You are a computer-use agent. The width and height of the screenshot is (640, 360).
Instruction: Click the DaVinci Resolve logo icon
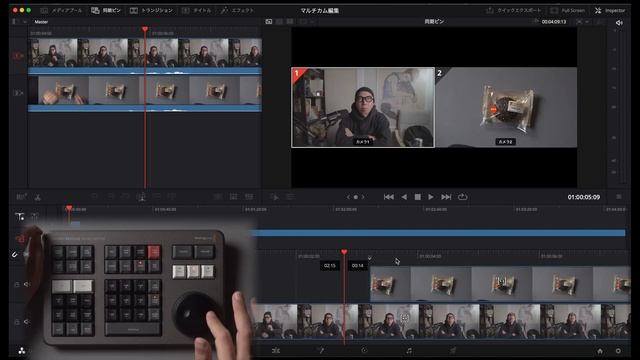[22, 351]
